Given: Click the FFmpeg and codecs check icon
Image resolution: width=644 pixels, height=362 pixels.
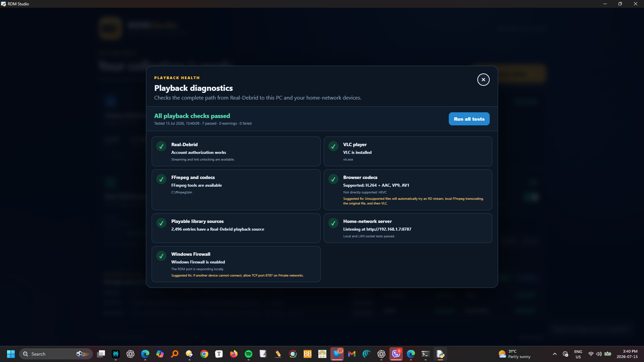Looking at the screenshot, I should 161,179.
